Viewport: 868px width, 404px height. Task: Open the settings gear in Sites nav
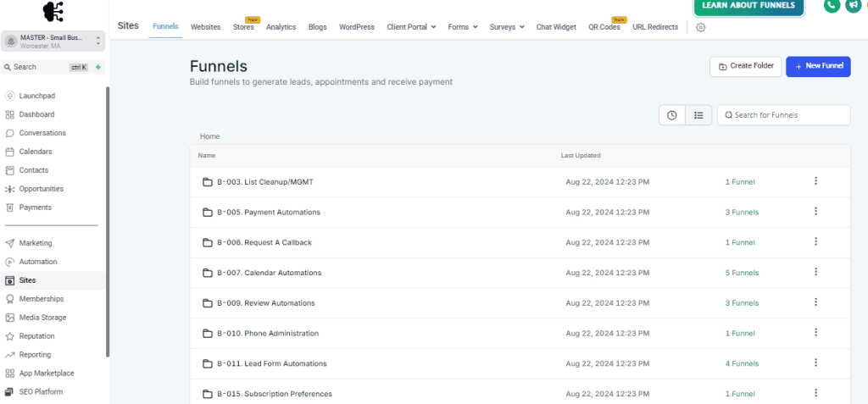click(x=700, y=27)
